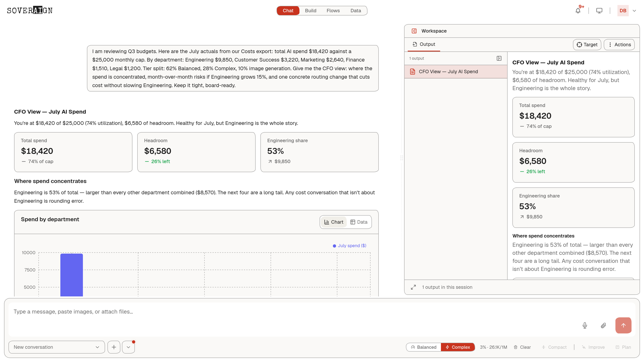Click the 'Where spend concentrates' heading in chat
The image size is (644, 362).
click(50, 181)
